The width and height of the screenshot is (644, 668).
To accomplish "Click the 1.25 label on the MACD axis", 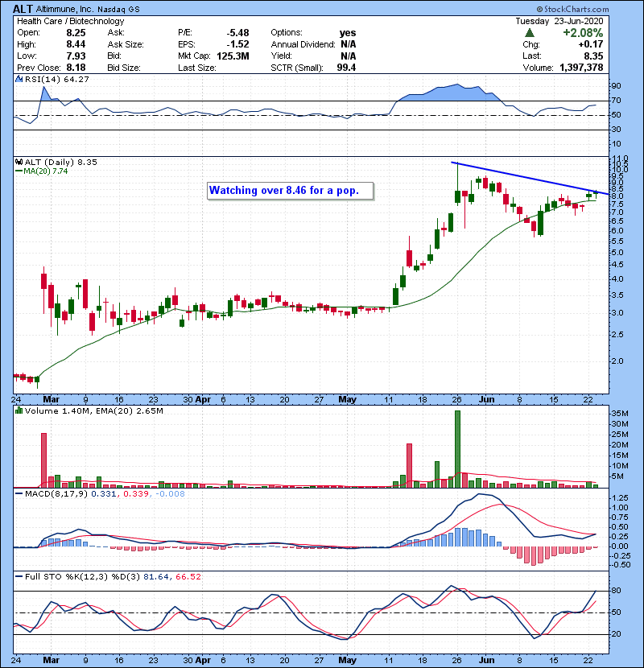I will (620, 498).
